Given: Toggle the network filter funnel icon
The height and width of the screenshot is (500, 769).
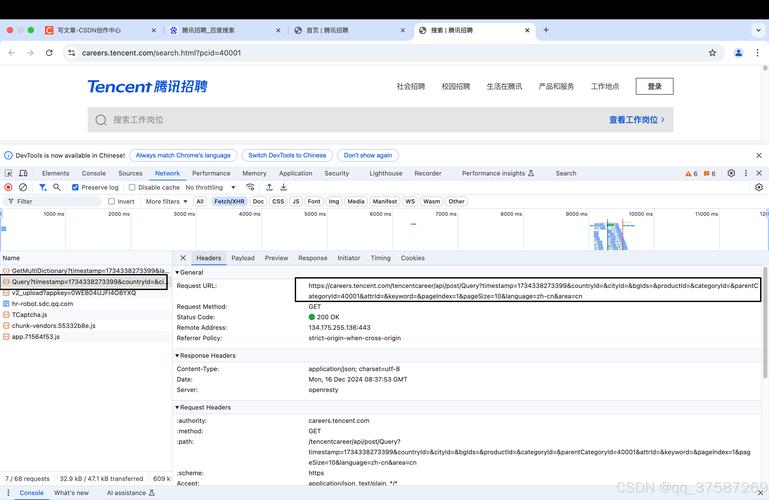Looking at the screenshot, I should coord(43,187).
